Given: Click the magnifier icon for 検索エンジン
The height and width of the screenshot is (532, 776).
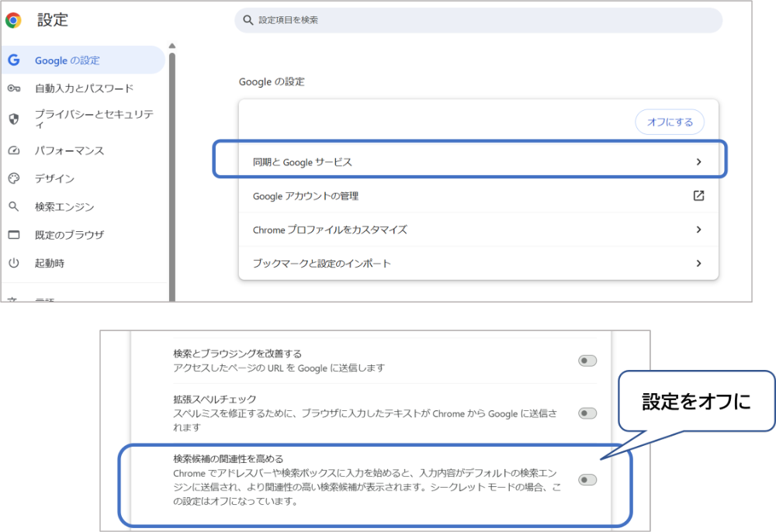Looking at the screenshot, I should [14, 206].
